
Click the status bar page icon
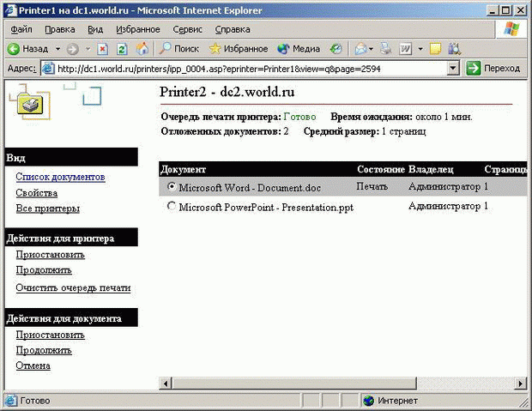click(x=11, y=401)
